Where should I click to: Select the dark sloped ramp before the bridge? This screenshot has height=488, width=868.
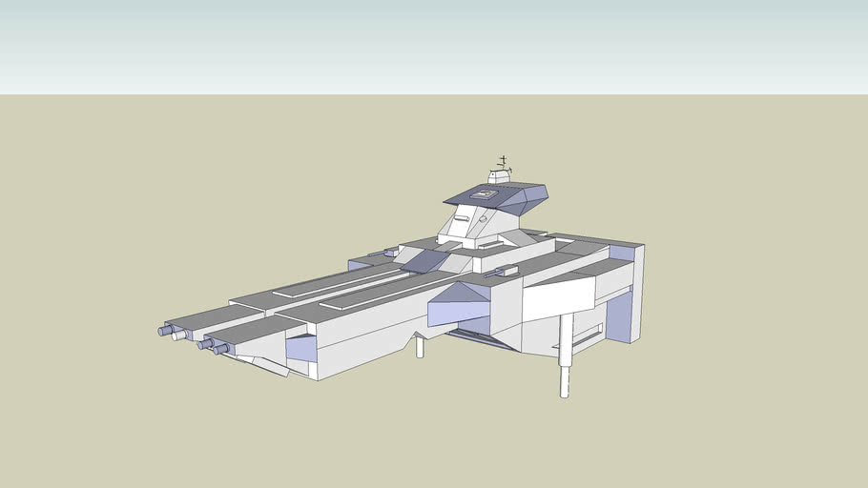click(x=423, y=260)
